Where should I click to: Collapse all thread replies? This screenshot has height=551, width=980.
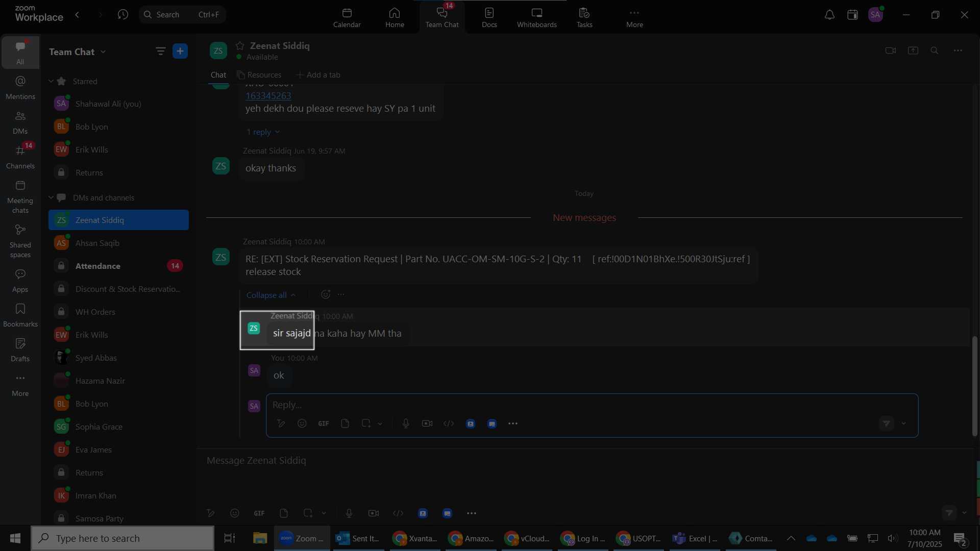point(271,295)
